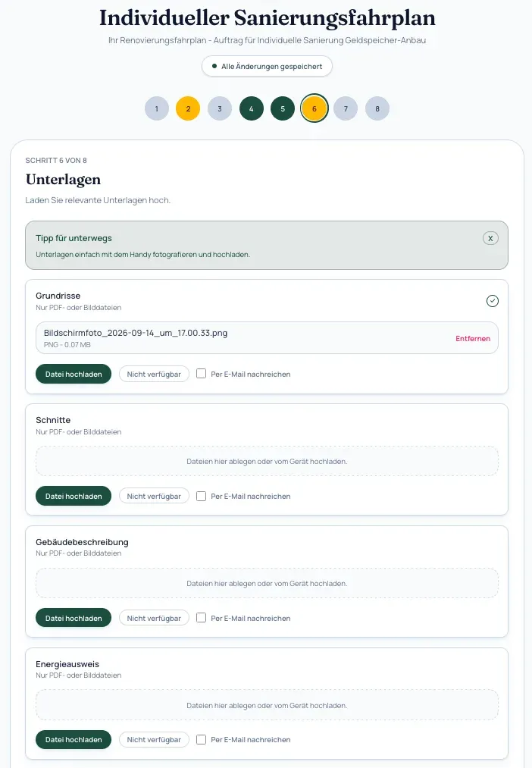Click the Energieausweis file drop zone
Image resolution: width=532 pixels, height=768 pixels.
[x=268, y=705]
